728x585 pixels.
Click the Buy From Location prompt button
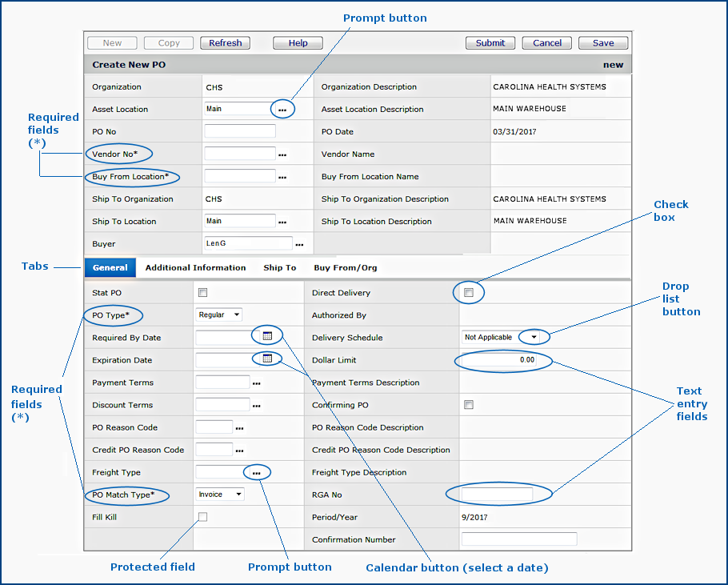coord(282,176)
